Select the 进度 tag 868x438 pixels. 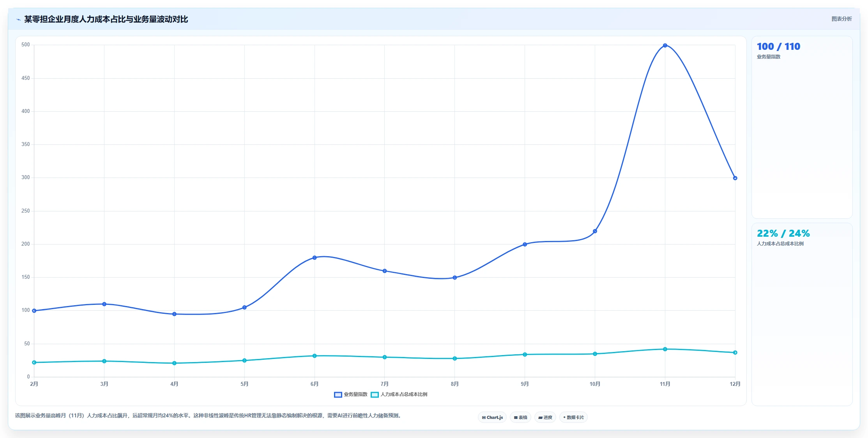[x=545, y=417]
